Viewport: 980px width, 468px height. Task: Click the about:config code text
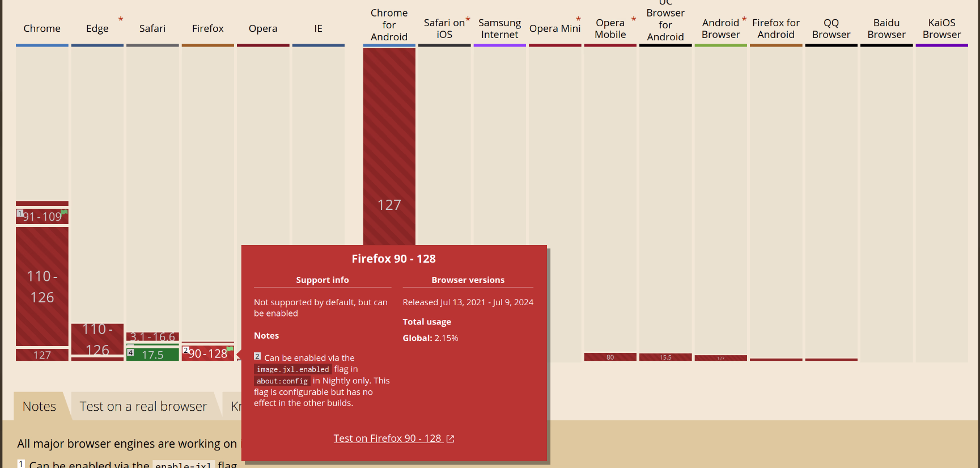point(282,381)
